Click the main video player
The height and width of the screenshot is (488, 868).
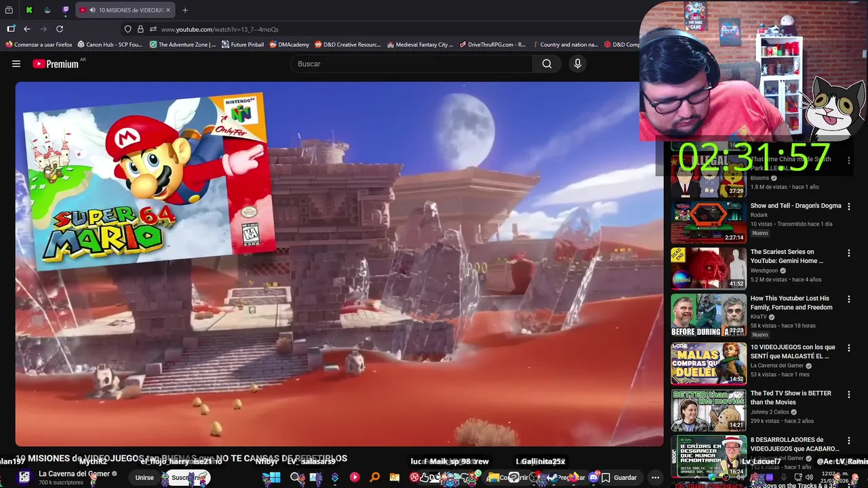pyautogui.click(x=339, y=264)
